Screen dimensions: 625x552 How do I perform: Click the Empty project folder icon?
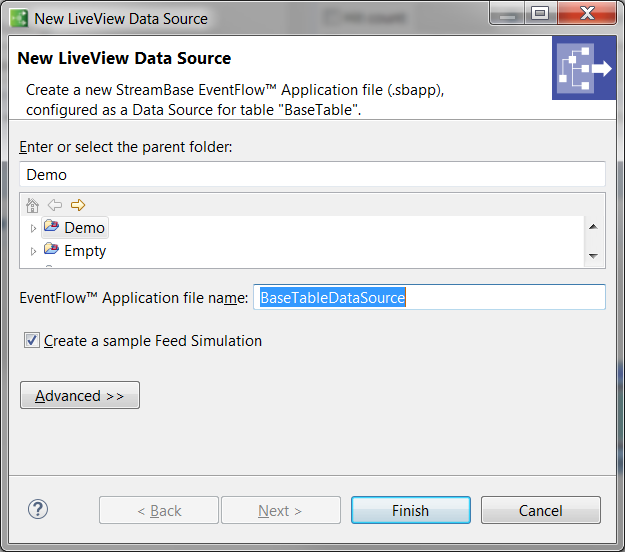51,250
